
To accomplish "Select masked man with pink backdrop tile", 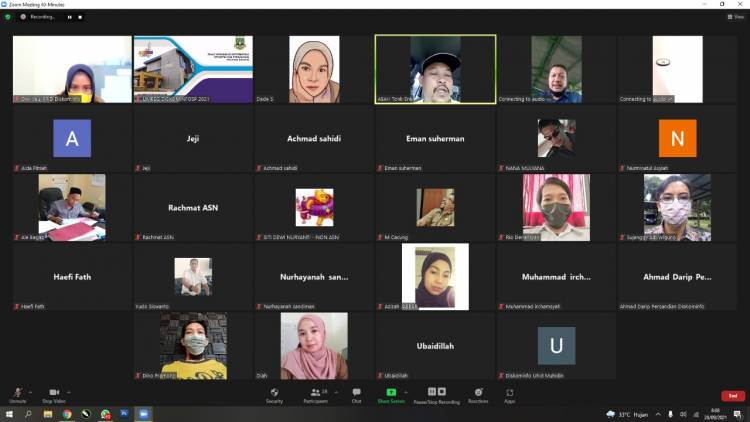I will point(556,208).
